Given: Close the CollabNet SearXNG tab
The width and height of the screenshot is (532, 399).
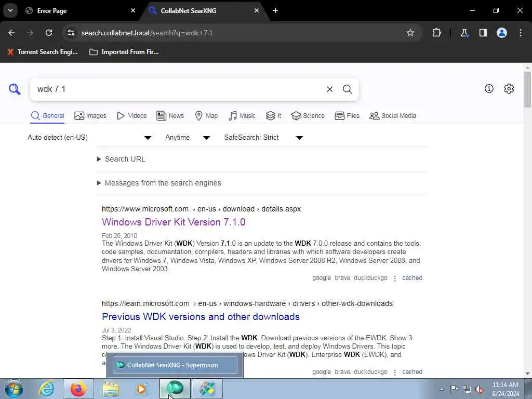Looking at the screenshot, I should coord(257,10).
